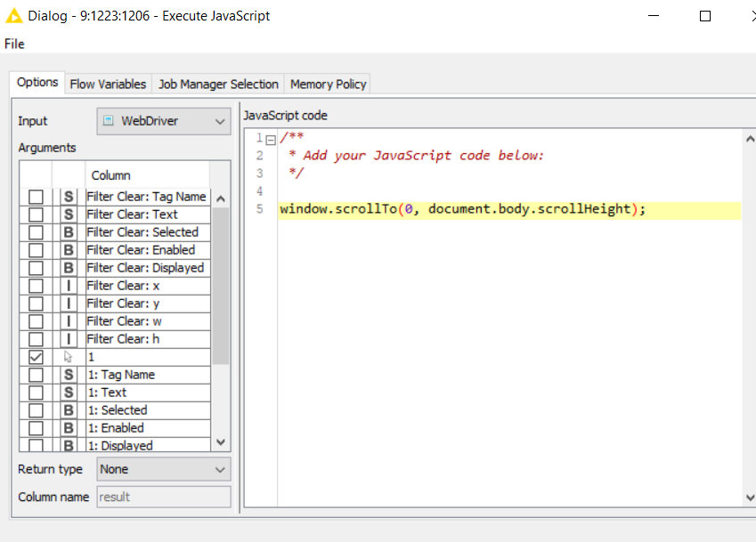The image size is (756, 542).
Task: Click the integer type icon beside Filter Clear: h
Action: (x=69, y=339)
